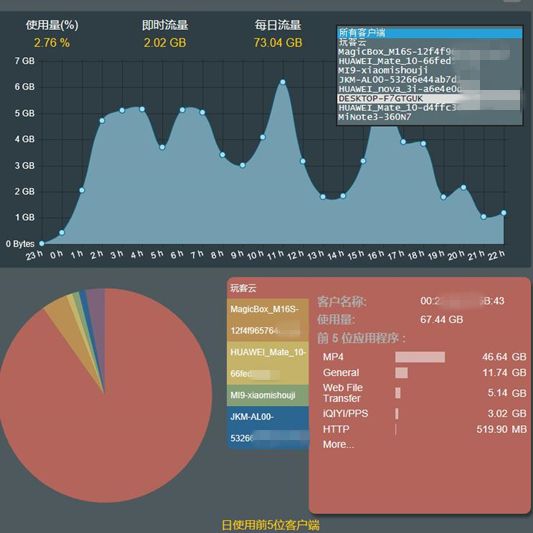Click the 使用量(%) heading

[x=52, y=25]
